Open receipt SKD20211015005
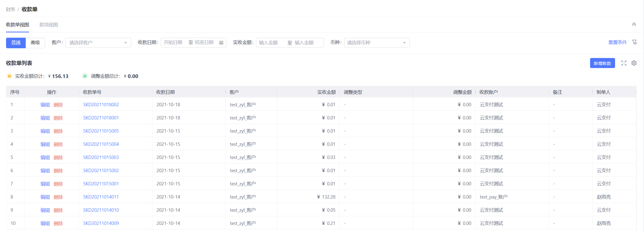The height and width of the screenshot is (232, 644). tap(101, 131)
